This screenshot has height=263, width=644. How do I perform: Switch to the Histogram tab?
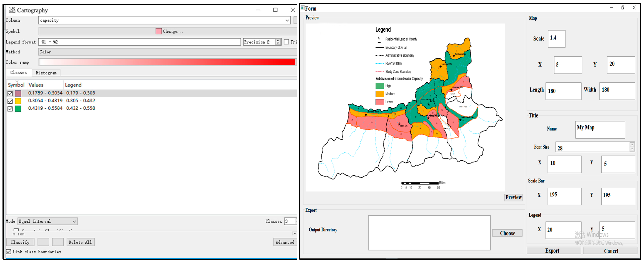tap(46, 73)
